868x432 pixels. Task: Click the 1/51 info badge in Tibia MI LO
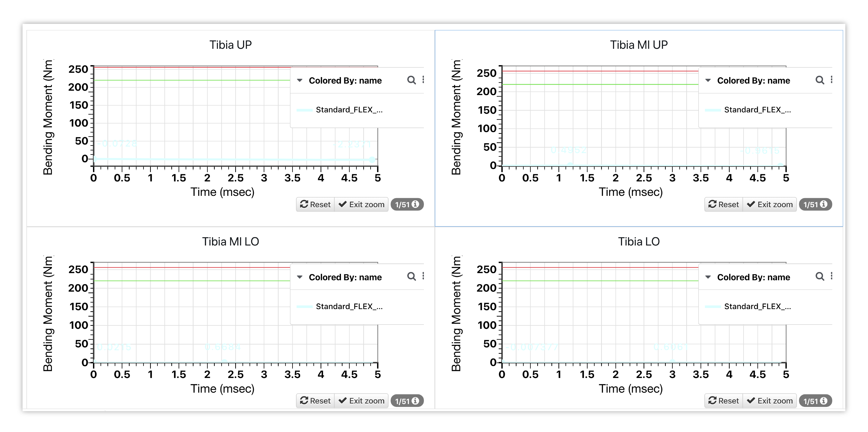[x=407, y=401]
